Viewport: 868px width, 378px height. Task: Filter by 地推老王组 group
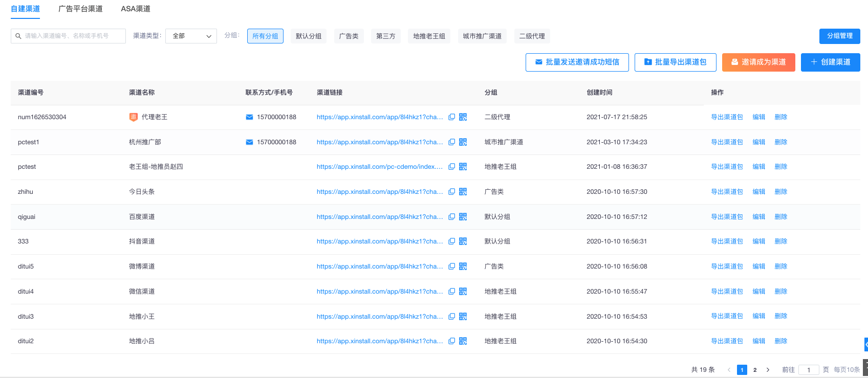[429, 36]
